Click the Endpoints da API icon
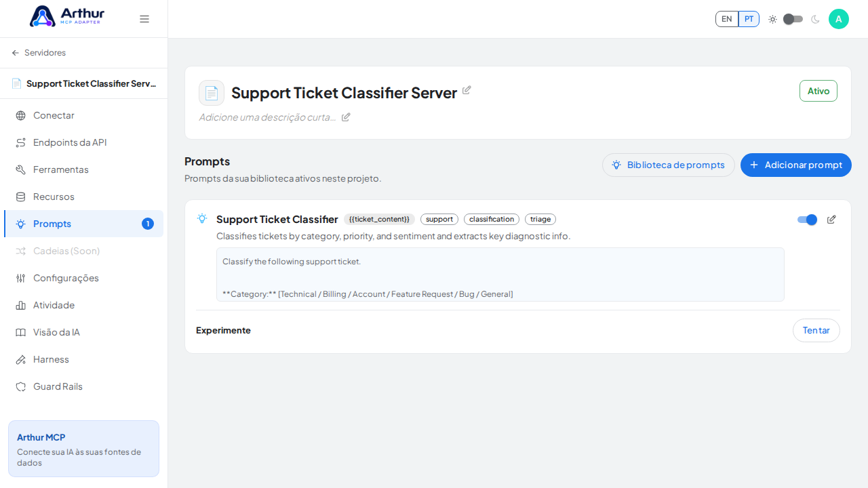This screenshot has width=868, height=488. click(x=21, y=142)
